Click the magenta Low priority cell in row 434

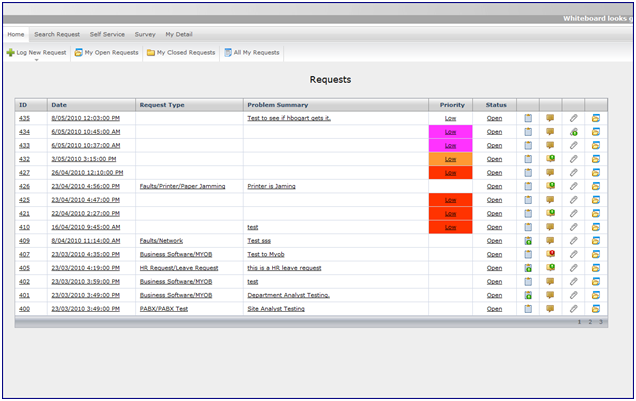click(x=450, y=132)
